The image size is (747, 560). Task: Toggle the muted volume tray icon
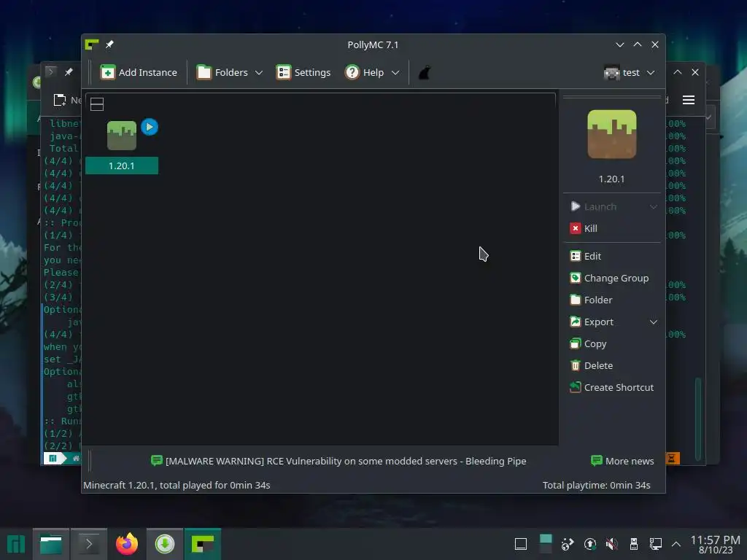612,544
